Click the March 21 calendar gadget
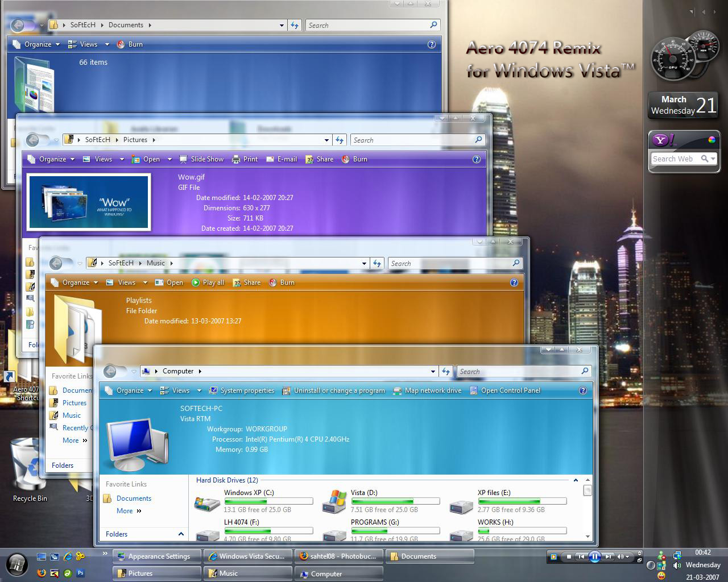728x582 pixels. (684, 105)
